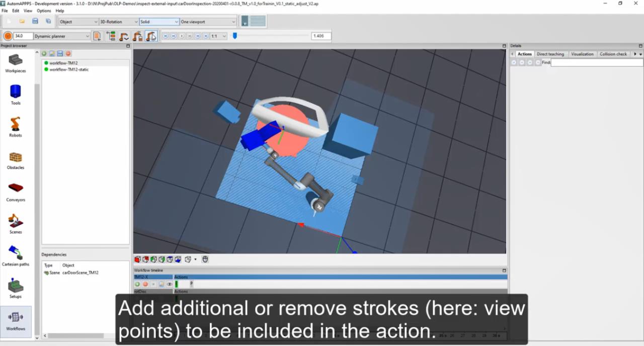Toggle the orange round button beside speed field

coord(8,36)
